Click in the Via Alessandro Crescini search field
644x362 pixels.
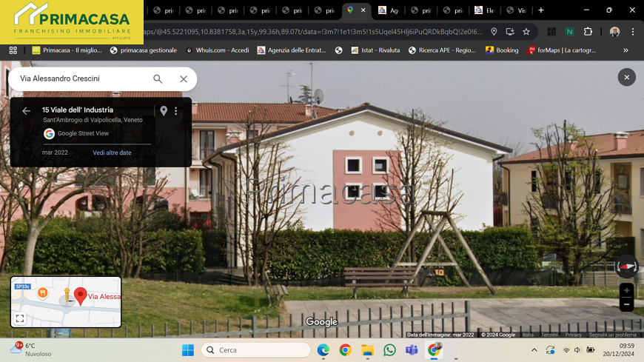pyautogui.click(x=82, y=78)
